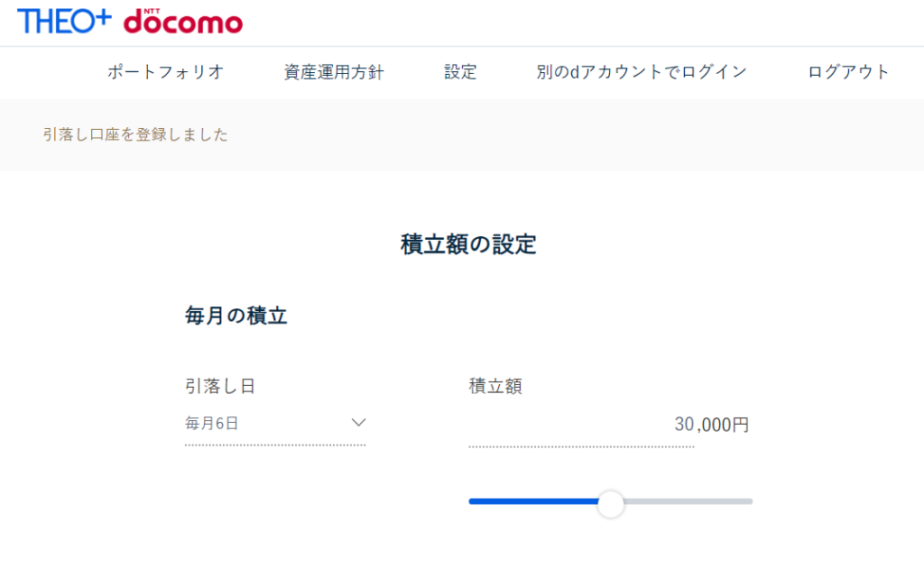Go to 資産運用方針 page
Image resolution: width=924 pixels, height=568 pixels.
click(x=334, y=72)
